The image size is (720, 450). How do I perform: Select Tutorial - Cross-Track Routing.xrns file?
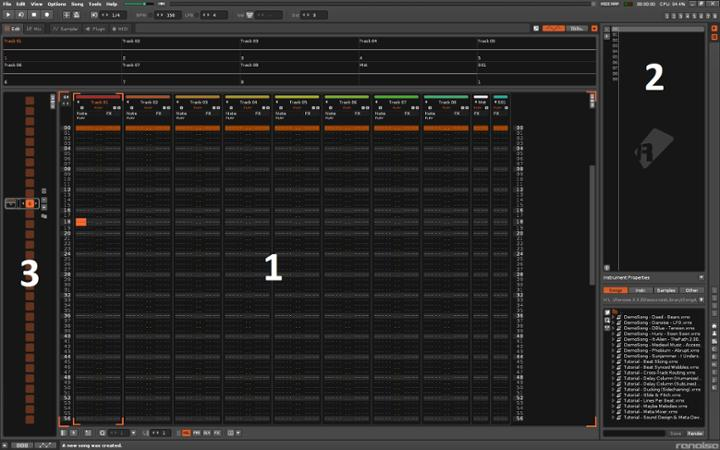point(660,372)
